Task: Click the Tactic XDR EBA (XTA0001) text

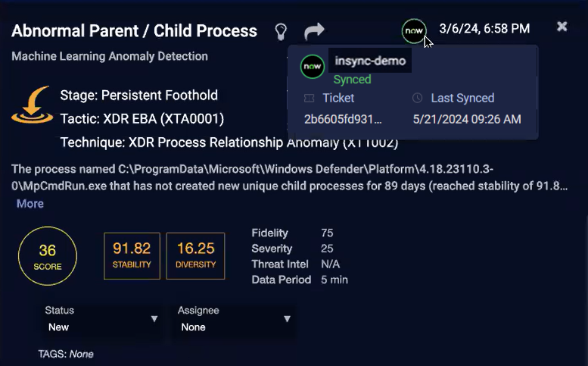Action: pos(142,119)
